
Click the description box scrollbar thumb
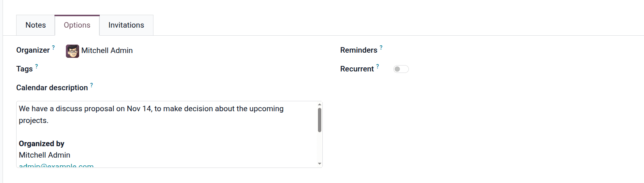coord(319,120)
